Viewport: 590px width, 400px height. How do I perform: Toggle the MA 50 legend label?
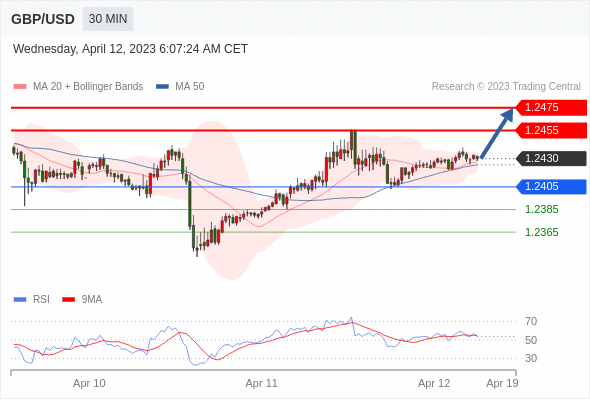(x=190, y=87)
